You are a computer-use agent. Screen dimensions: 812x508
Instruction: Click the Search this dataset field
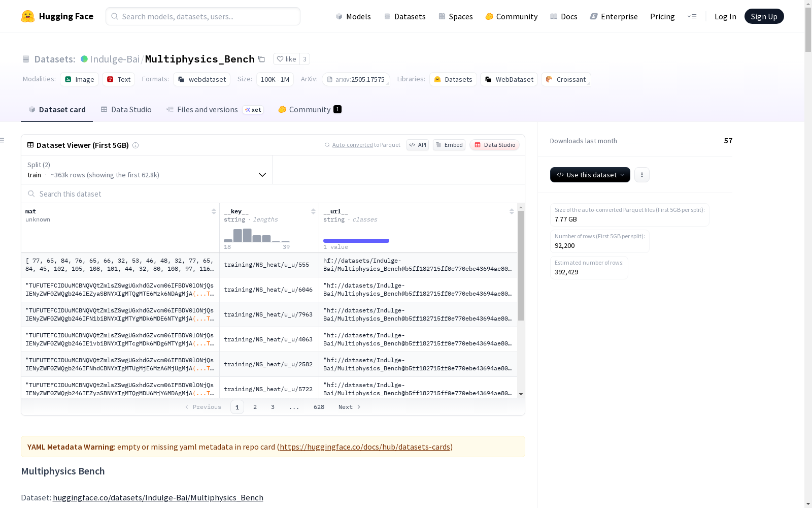pos(273,194)
